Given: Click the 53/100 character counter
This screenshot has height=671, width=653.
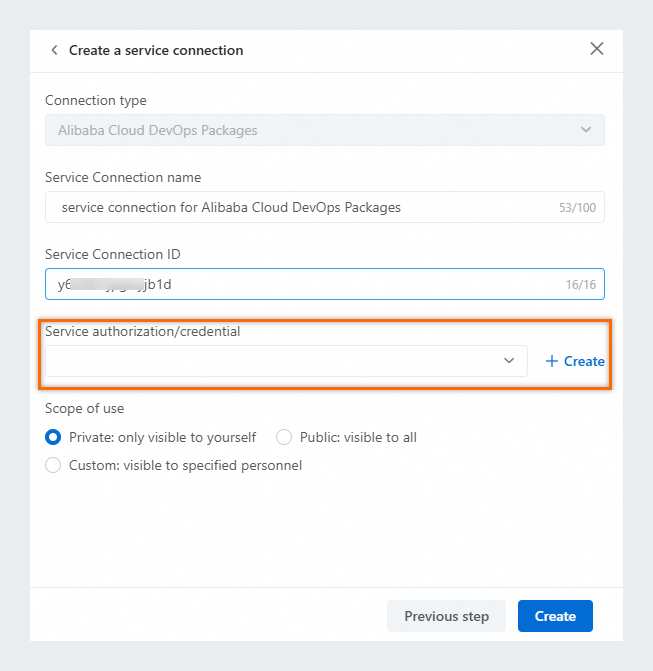Looking at the screenshot, I should (580, 208).
